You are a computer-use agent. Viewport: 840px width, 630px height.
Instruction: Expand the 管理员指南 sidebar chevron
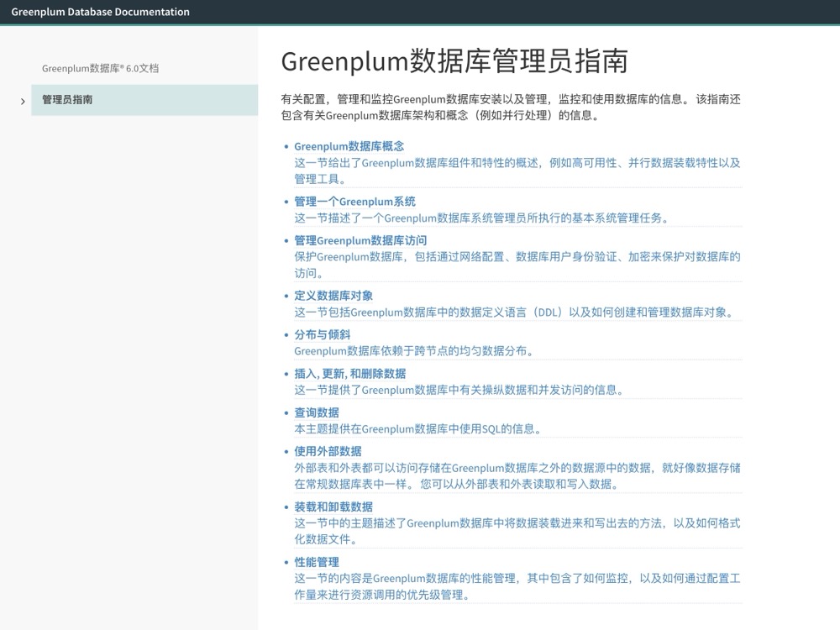(23, 102)
